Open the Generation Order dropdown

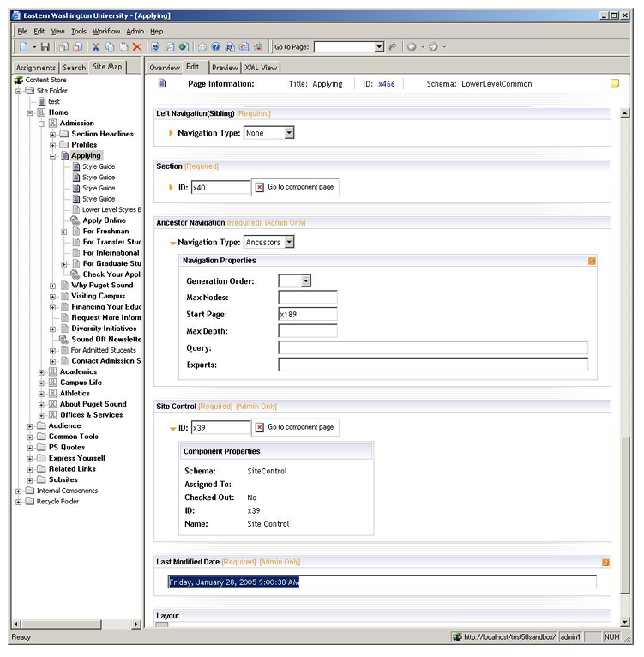[305, 281]
